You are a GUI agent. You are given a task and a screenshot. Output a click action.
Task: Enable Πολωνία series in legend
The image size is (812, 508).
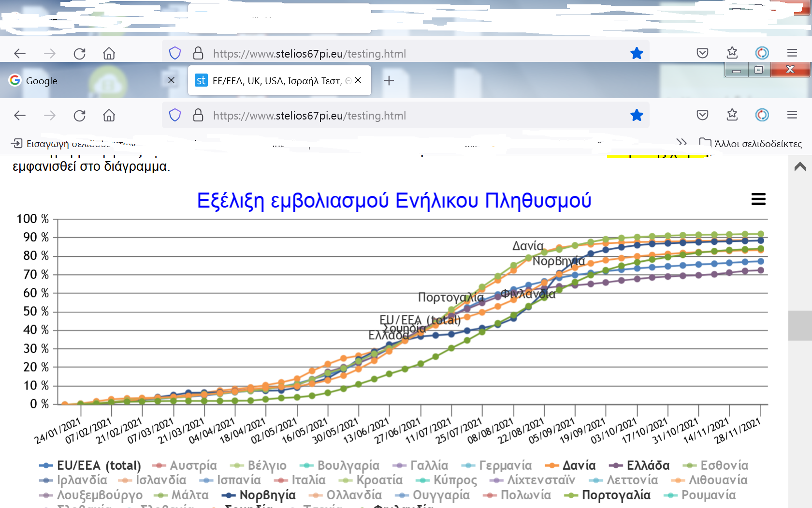pos(517,495)
